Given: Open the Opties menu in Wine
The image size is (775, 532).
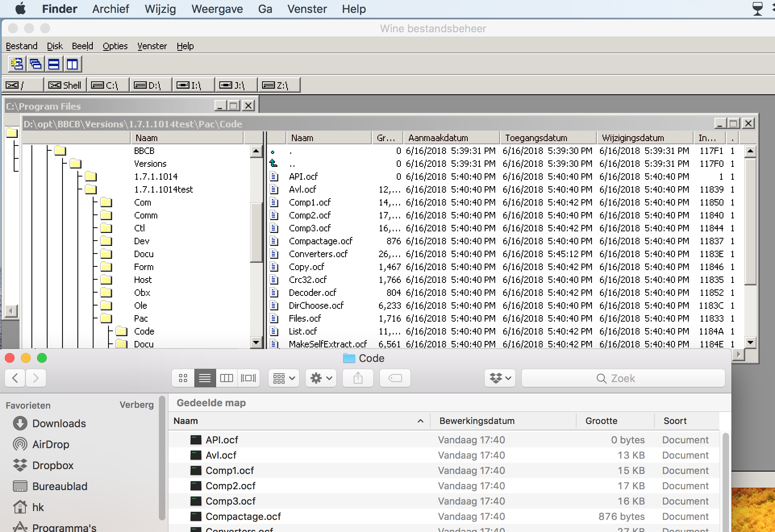Looking at the screenshot, I should click(115, 46).
